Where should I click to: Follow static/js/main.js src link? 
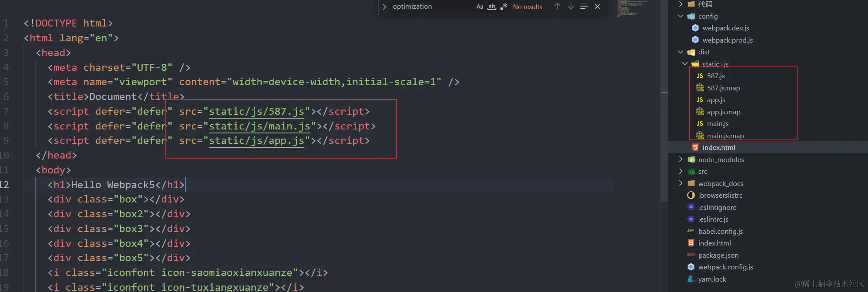[x=260, y=126]
